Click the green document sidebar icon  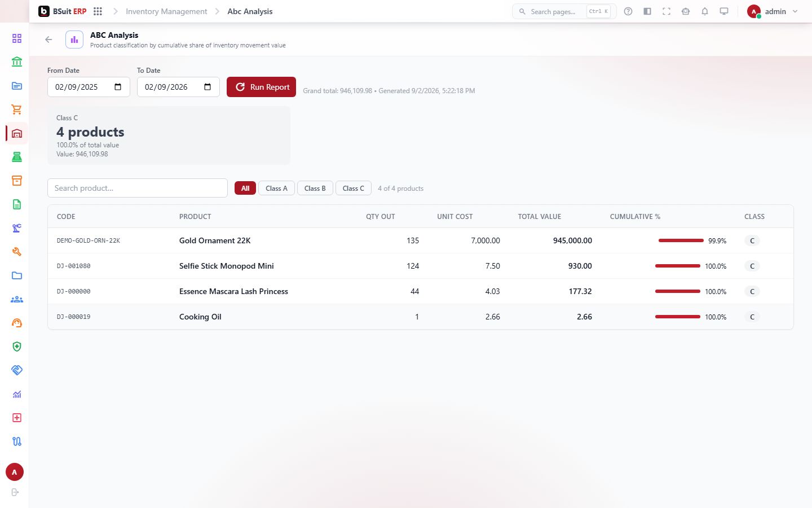coord(17,204)
